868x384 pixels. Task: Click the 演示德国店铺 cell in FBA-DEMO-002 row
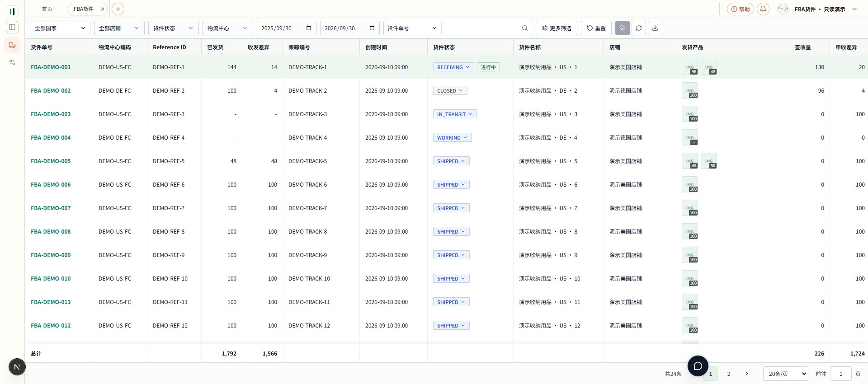[626, 90]
